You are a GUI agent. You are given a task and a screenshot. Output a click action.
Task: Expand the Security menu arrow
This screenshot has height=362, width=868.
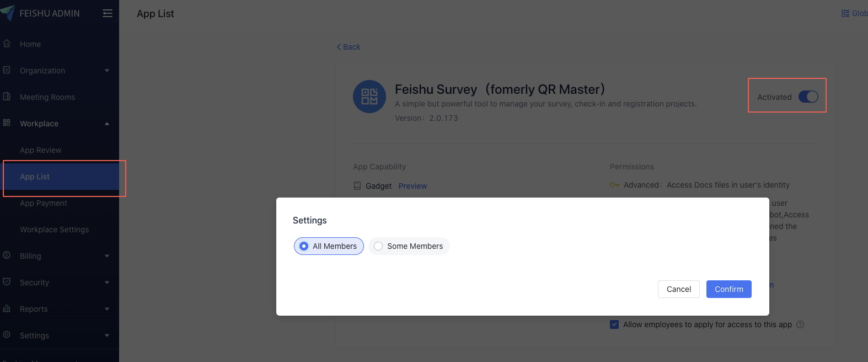click(107, 283)
